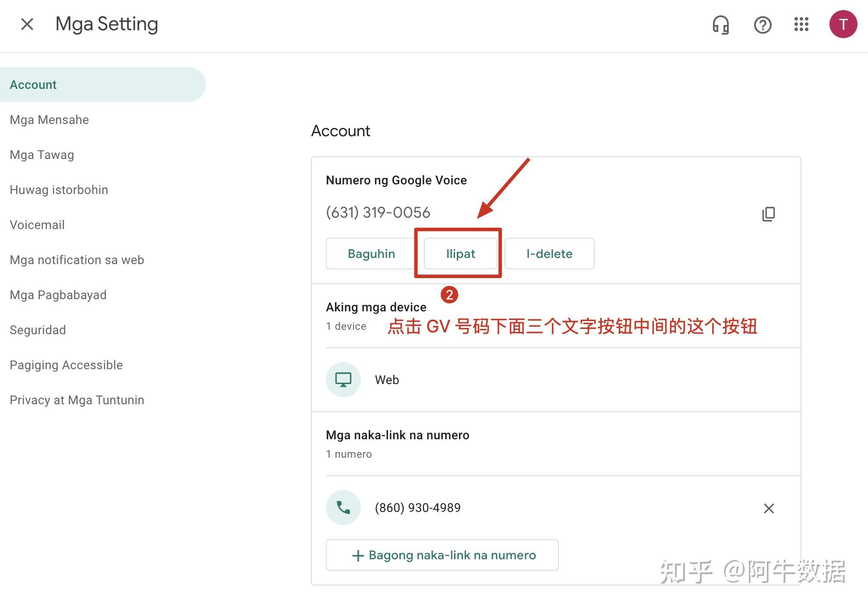The image size is (868, 607).
Task: Click the linked phone number icon
Action: click(342, 508)
